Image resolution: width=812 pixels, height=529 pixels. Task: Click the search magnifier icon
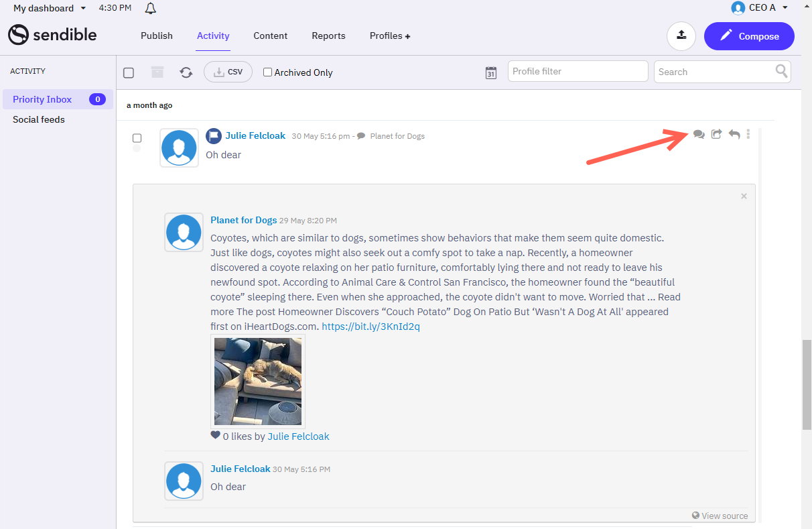tap(781, 71)
